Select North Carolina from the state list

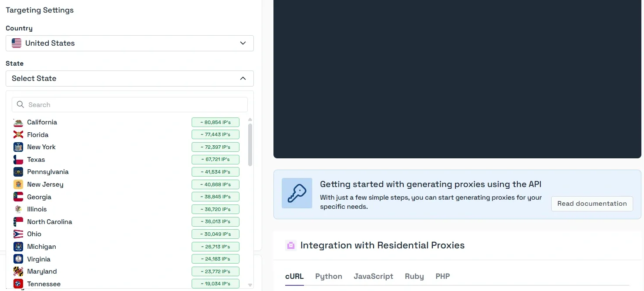click(x=126, y=222)
